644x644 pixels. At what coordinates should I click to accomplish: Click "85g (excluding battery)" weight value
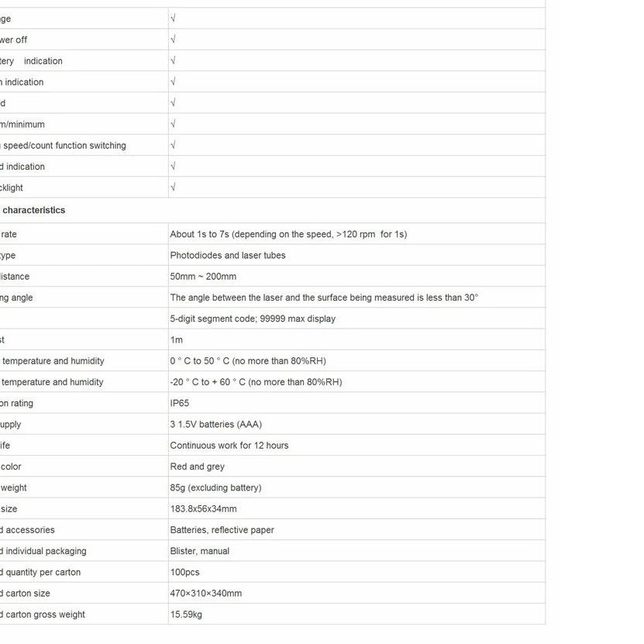(x=215, y=487)
